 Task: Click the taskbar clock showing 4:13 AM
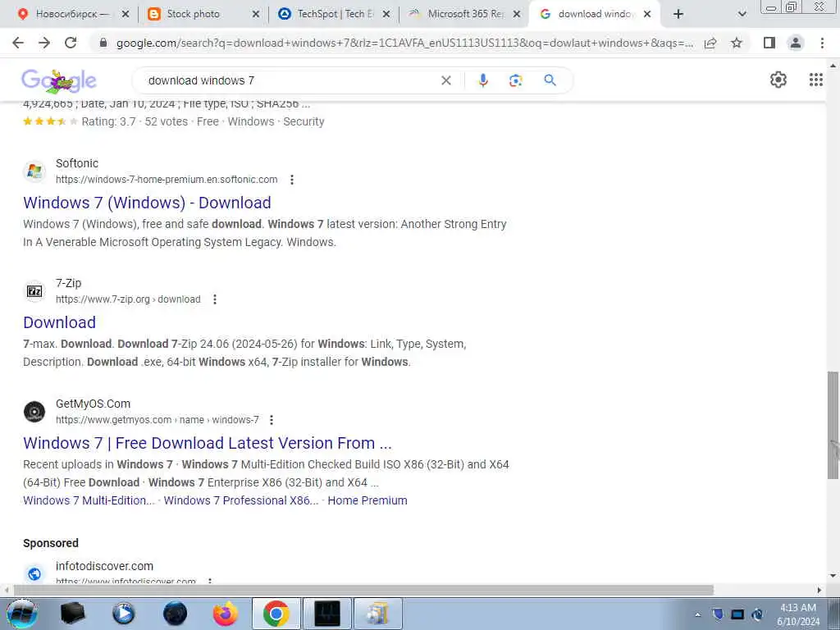tap(797, 614)
